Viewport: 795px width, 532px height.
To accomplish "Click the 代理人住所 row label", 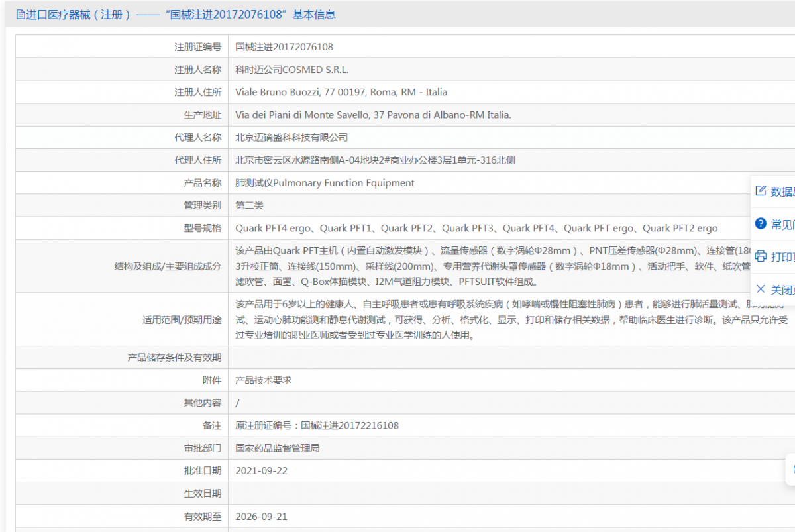I will 198,160.
